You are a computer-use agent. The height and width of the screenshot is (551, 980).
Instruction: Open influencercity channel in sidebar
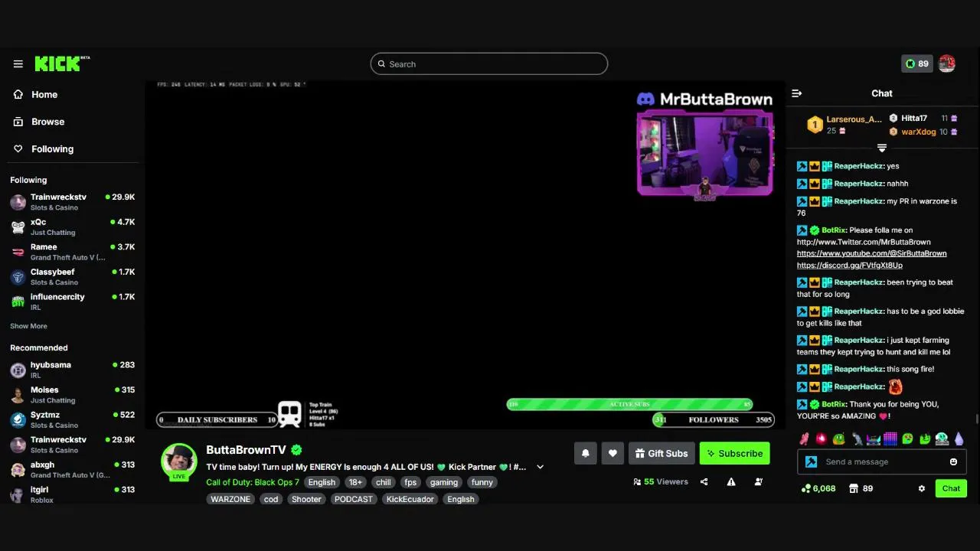(73, 302)
